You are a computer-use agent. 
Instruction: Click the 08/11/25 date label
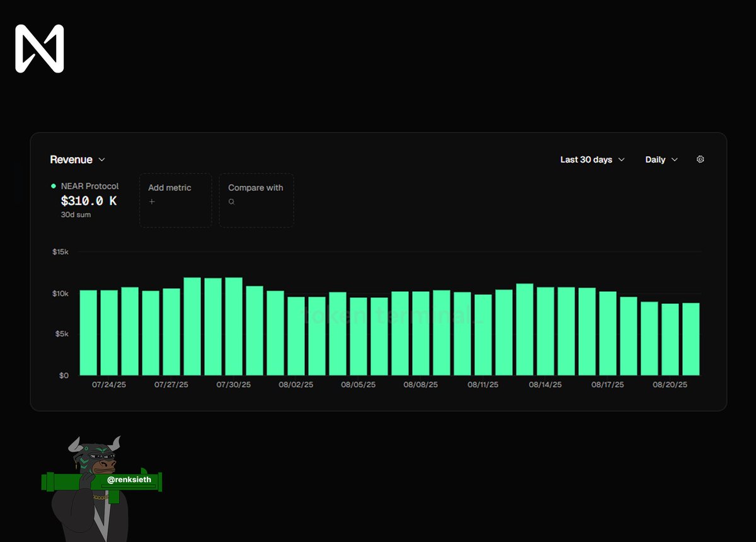pos(483,385)
